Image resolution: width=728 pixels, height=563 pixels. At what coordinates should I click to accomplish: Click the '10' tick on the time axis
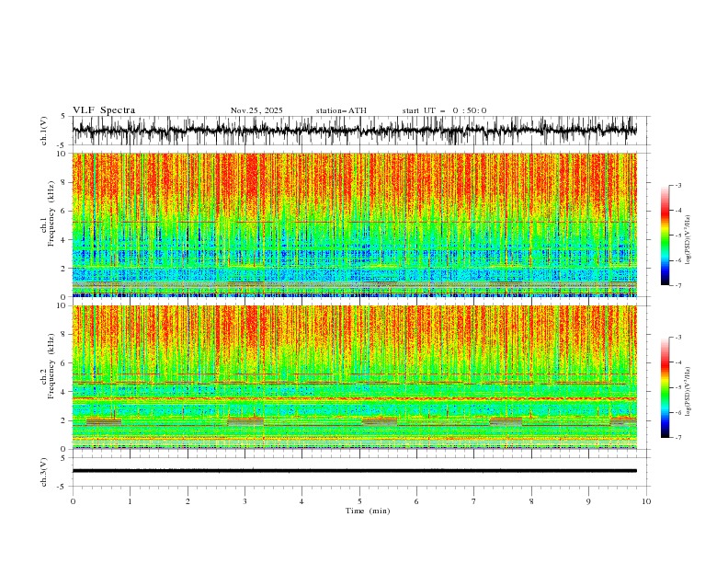click(646, 501)
